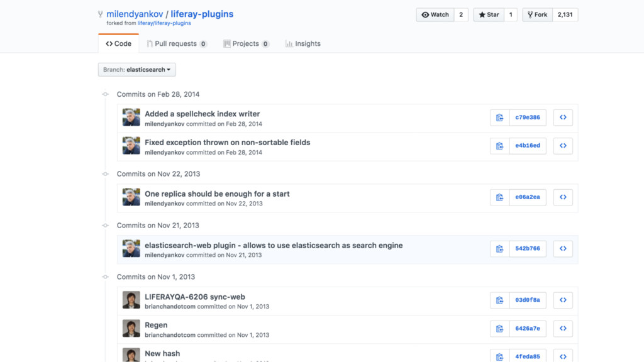Open the Pull requests tab
The width and height of the screenshot is (644, 362).
click(177, 43)
